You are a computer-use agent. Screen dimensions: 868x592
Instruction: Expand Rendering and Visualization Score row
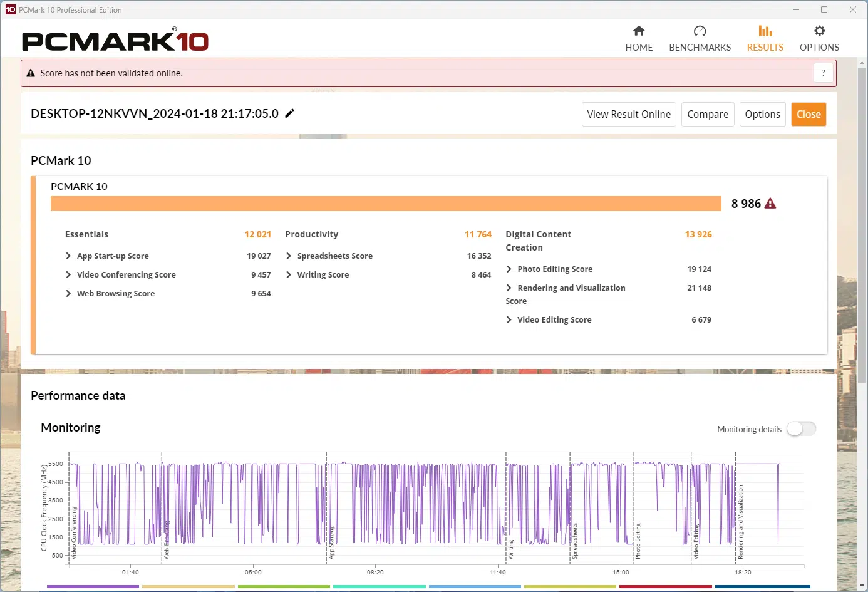coord(509,288)
